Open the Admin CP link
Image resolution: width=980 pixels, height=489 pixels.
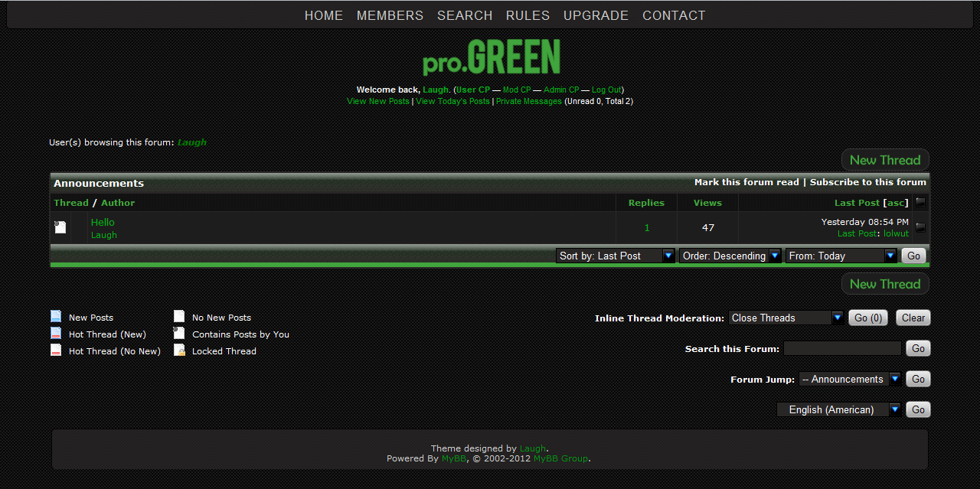point(561,90)
